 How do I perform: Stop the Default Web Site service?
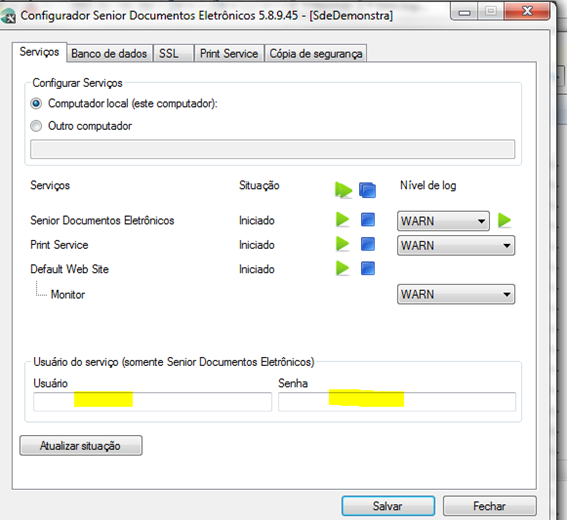click(x=368, y=268)
